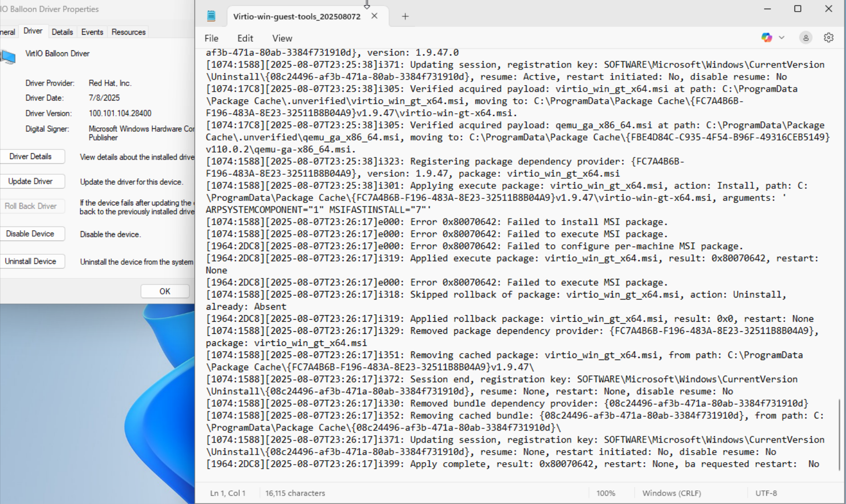The width and height of the screenshot is (846, 504).
Task: Click the Update Driver button
Action: coord(31,181)
